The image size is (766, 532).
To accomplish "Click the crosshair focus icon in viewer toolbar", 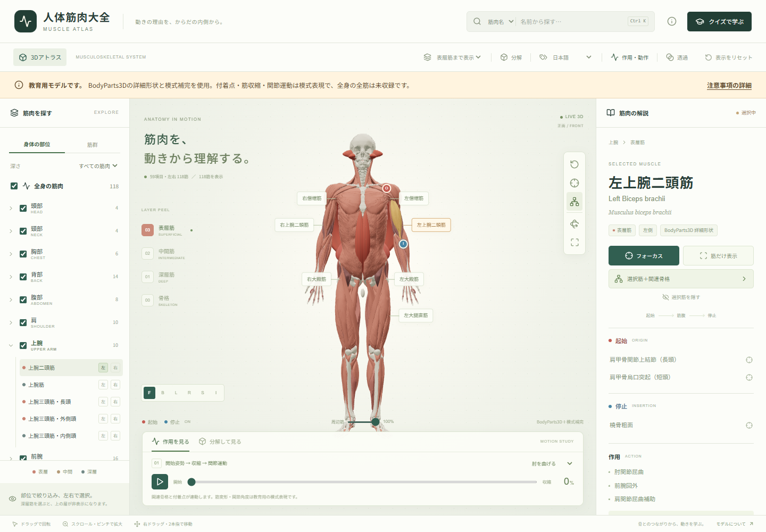I will (x=574, y=183).
